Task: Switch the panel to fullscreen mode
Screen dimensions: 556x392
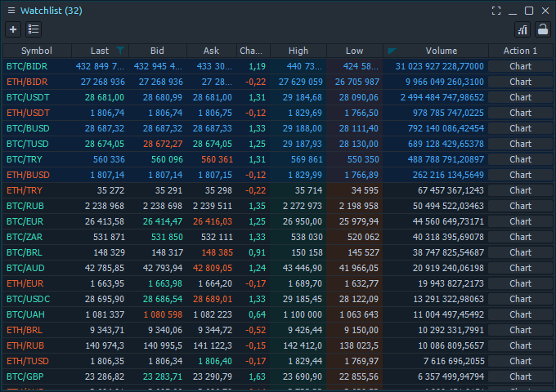Action: pyautogui.click(x=496, y=11)
